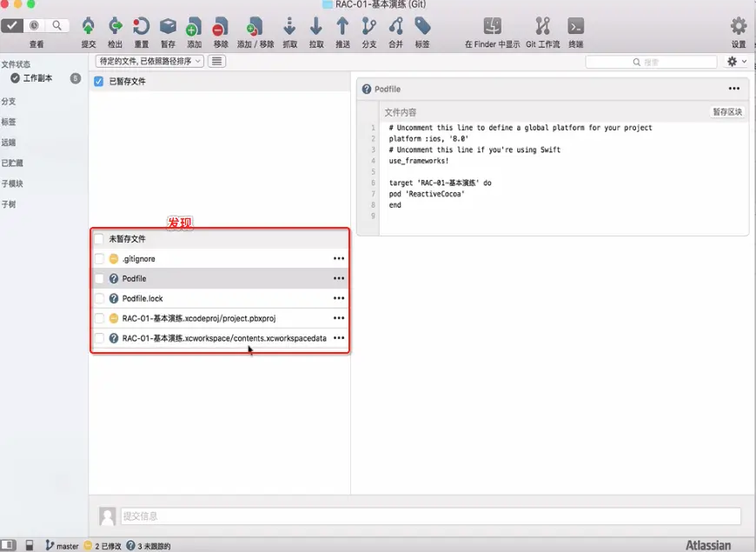Image resolution: width=756 pixels, height=552 pixels.
Task: Click the 3 untracked (未跟踪的) status entry
Action: [149, 546]
